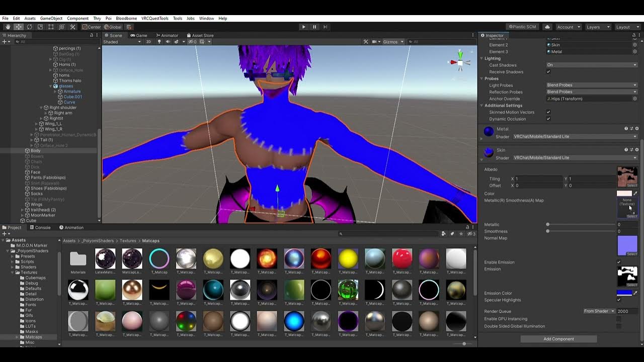
Task: Toggle Specular Highlights checkbox
Action: tap(619, 300)
